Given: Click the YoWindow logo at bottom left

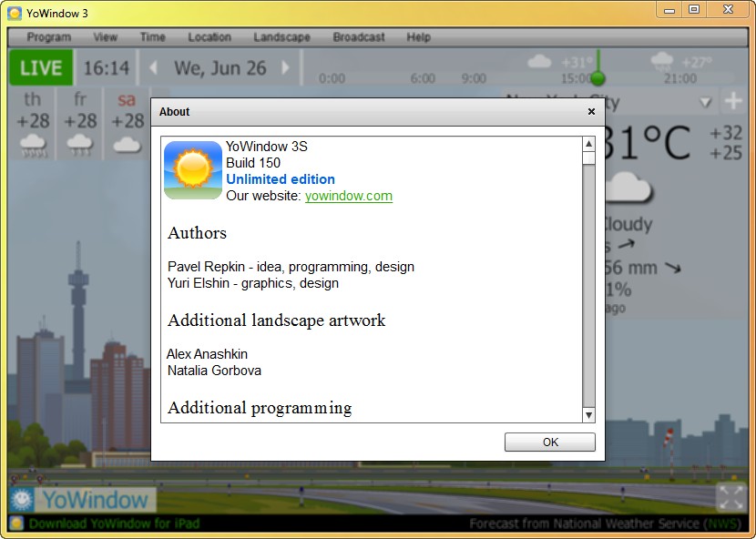Looking at the screenshot, I should click(x=82, y=500).
